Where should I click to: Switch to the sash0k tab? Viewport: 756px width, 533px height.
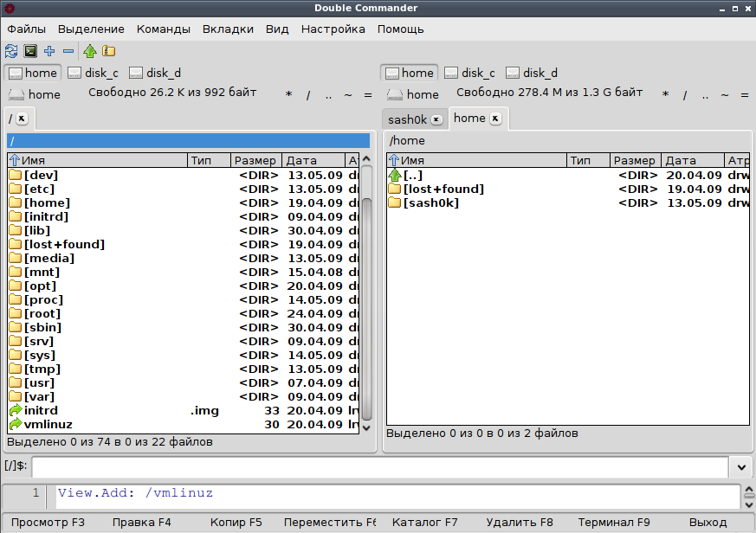click(407, 119)
